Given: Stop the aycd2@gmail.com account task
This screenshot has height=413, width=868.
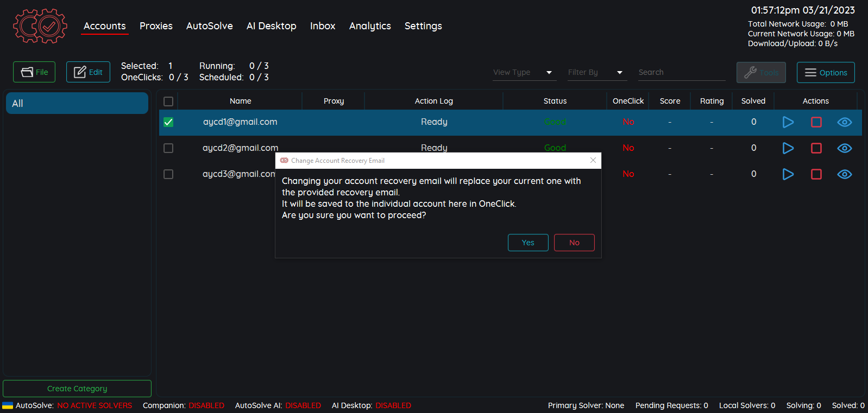Looking at the screenshot, I should (816, 148).
